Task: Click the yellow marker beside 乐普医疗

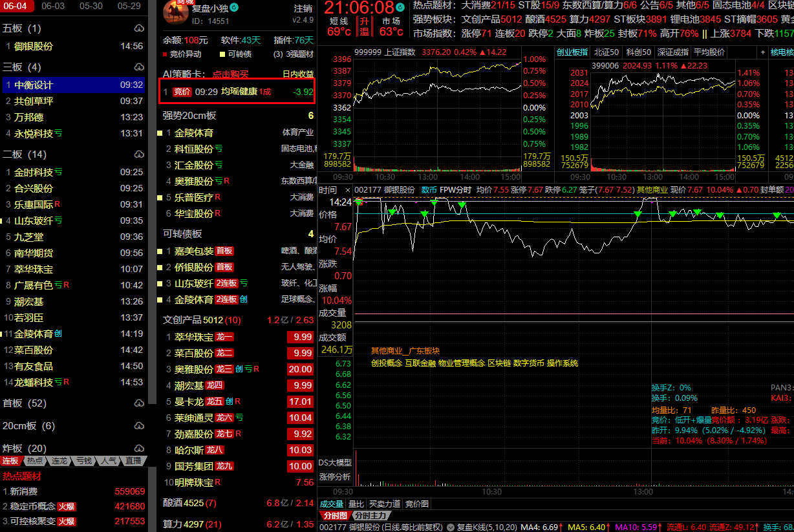Action: coord(160,198)
